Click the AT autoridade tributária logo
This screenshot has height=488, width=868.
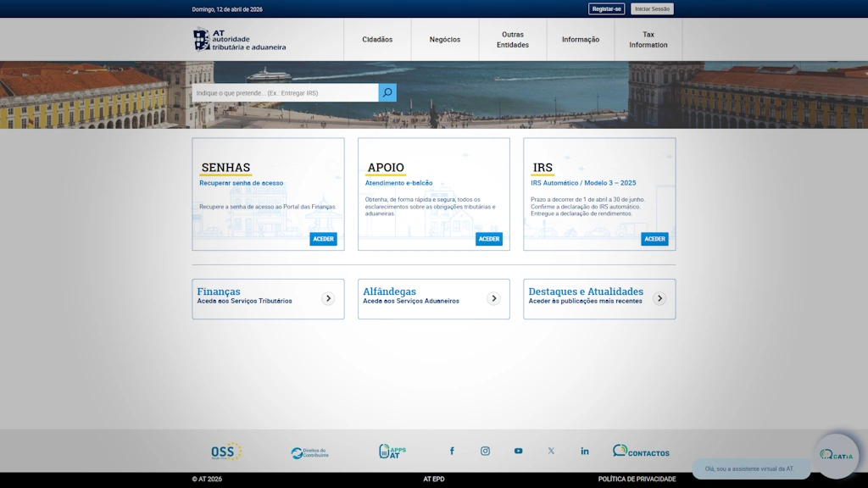(x=239, y=39)
